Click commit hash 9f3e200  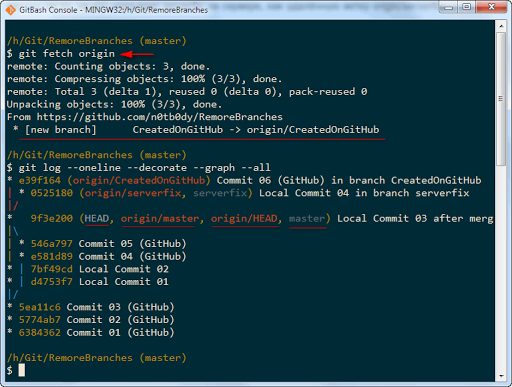[52, 218]
